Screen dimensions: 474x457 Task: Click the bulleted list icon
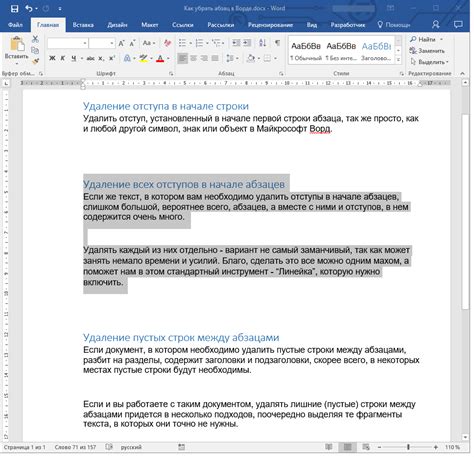[182, 43]
